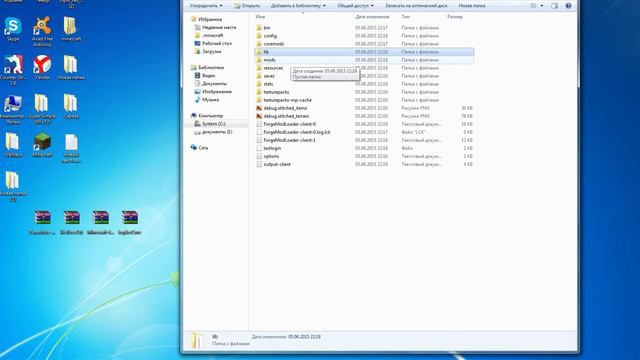Screen dimensions: 640x360
Task: Select the texturepacks folder row
Action: (364, 92)
